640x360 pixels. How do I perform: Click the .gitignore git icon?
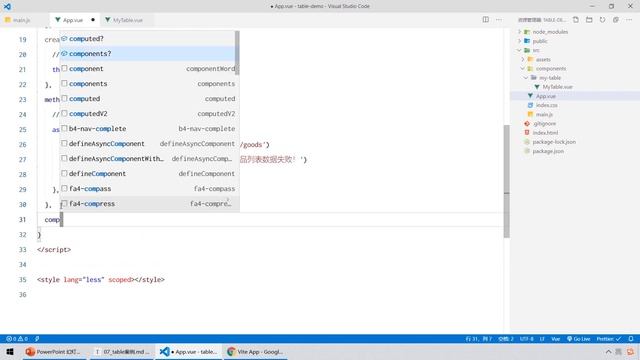pyautogui.click(x=527, y=123)
